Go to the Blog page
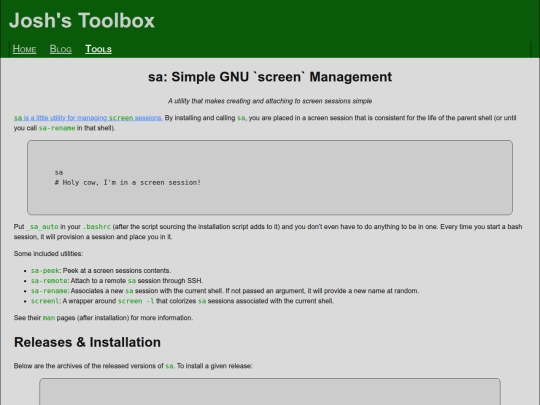This screenshot has width=540, height=405. [x=61, y=49]
